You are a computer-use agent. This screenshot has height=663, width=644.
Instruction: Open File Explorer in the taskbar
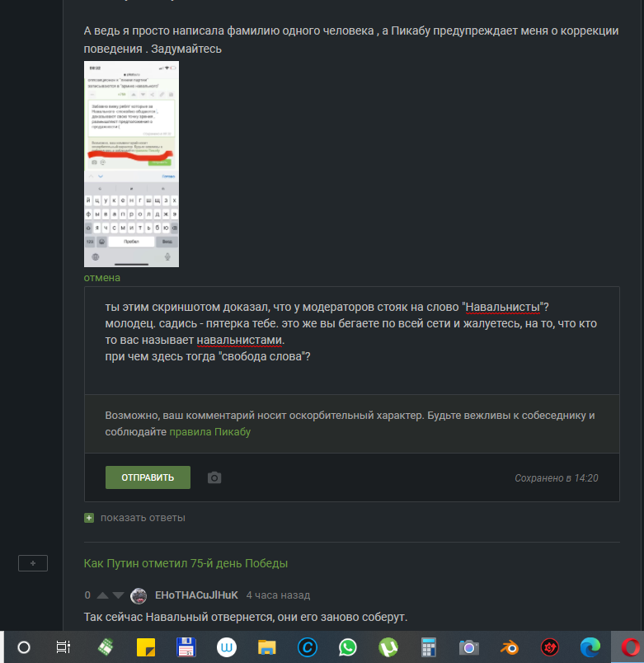(267, 647)
